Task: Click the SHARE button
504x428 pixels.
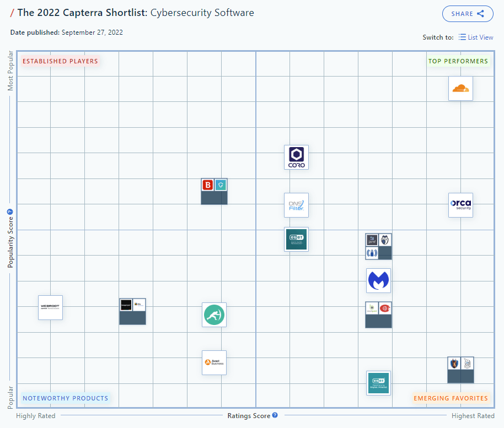Action: [468, 14]
